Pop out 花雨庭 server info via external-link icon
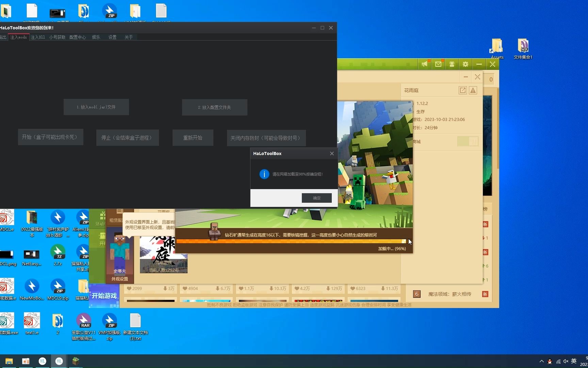 pos(462,90)
